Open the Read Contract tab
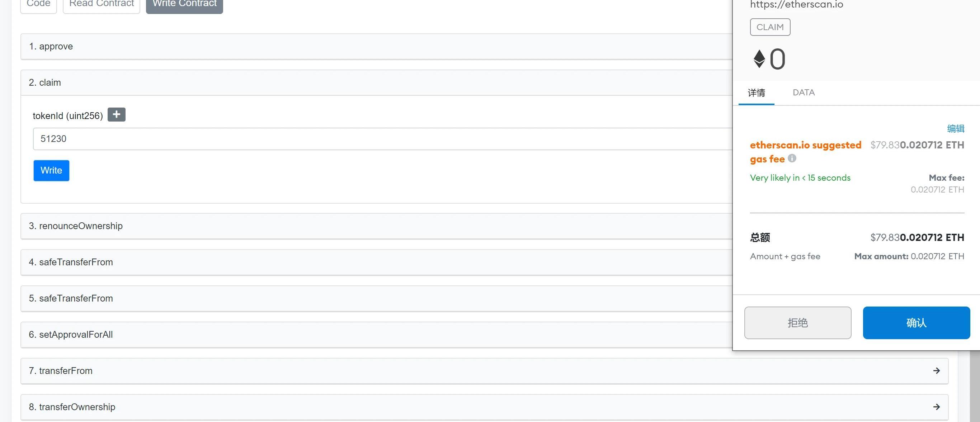 [x=101, y=4]
